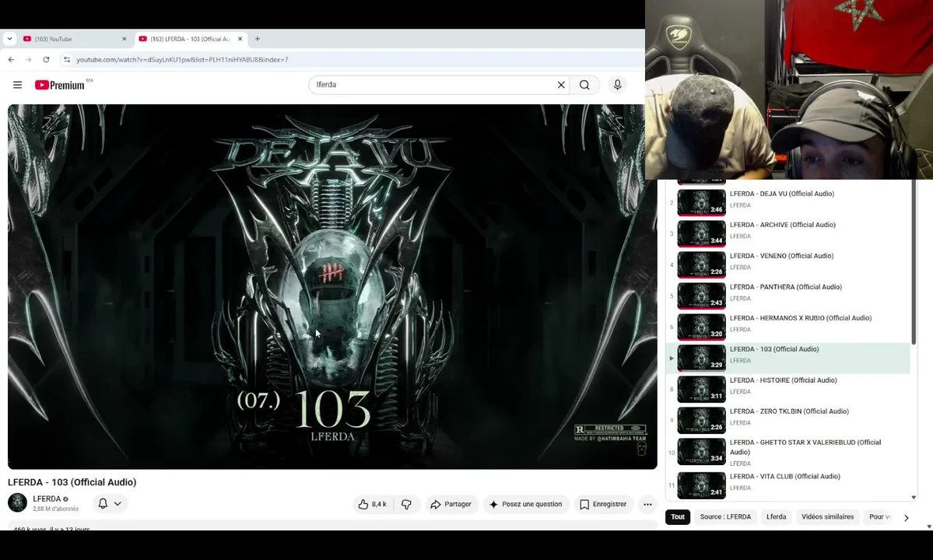The height and width of the screenshot is (560, 933).
Task: Go back with browser back arrow
Action: [x=12, y=59]
